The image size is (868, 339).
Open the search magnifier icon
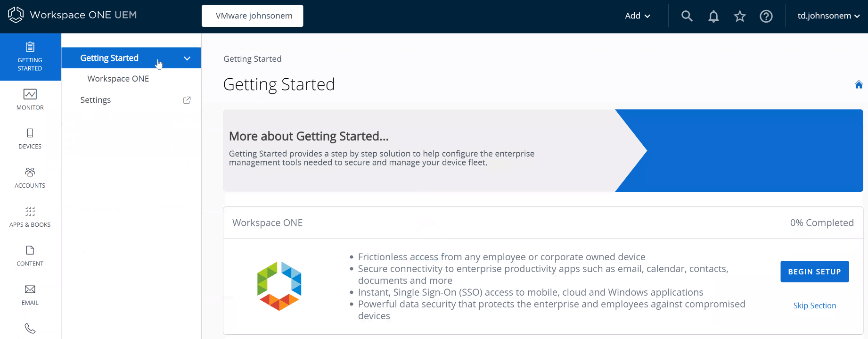[x=687, y=16]
